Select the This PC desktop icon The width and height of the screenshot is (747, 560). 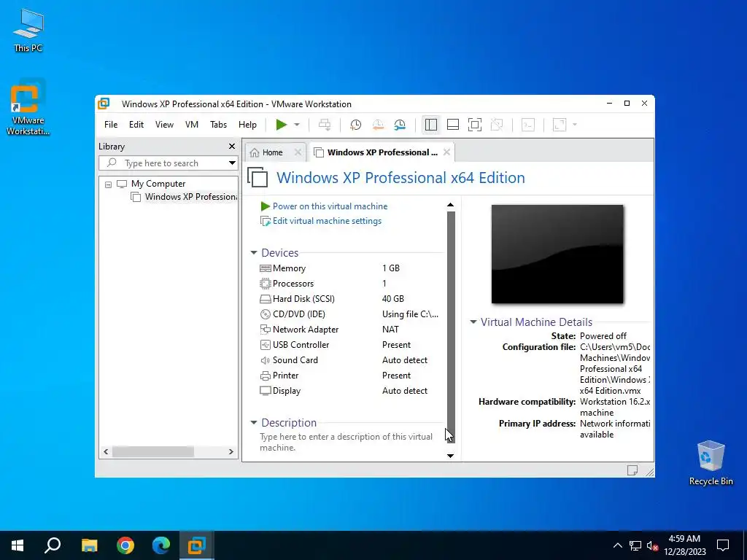(x=28, y=31)
